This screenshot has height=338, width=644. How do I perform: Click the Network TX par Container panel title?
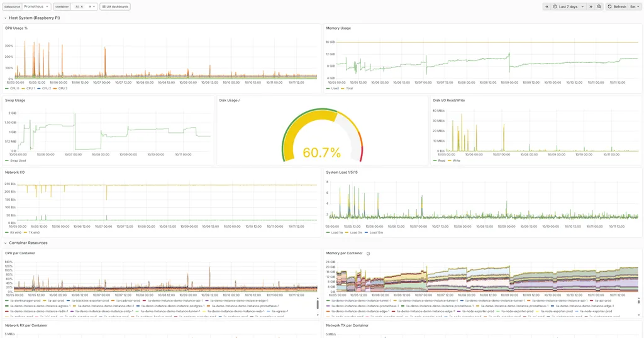[347, 325]
